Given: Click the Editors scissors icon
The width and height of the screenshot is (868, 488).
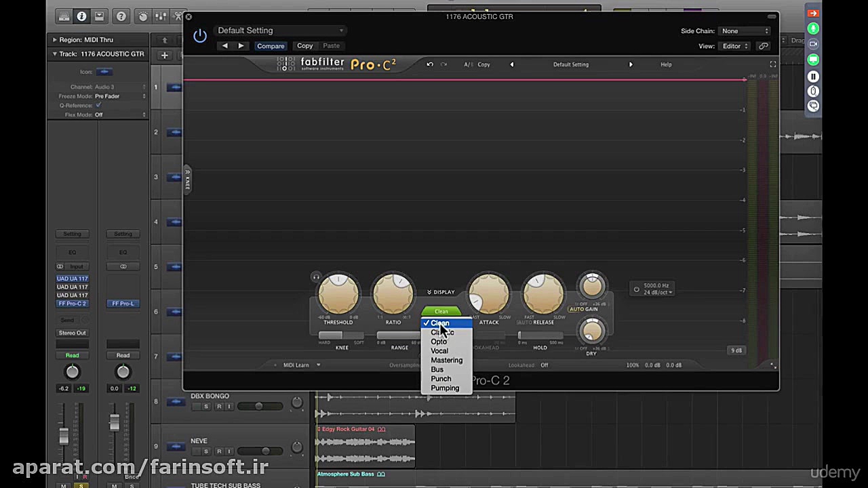Looking at the screenshot, I should point(178,16).
